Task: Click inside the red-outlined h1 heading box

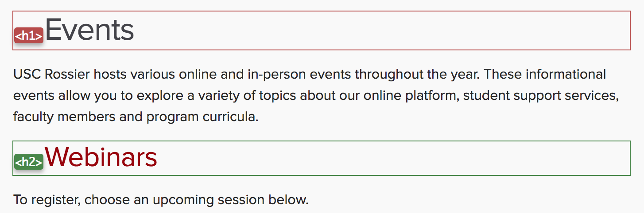Action: 354,30
